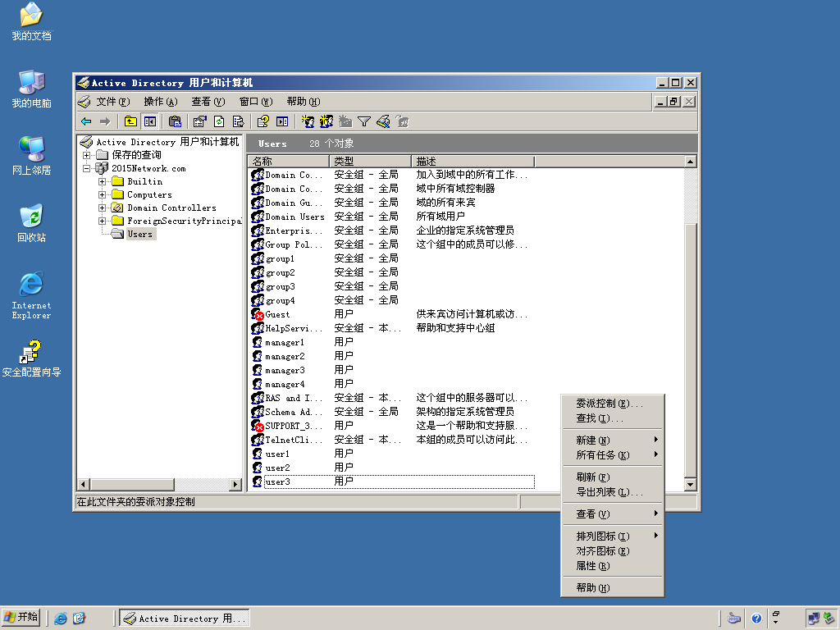Screen dimensions: 840x630
Task: Expand Domain Controllers tree node
Action: 102,208
